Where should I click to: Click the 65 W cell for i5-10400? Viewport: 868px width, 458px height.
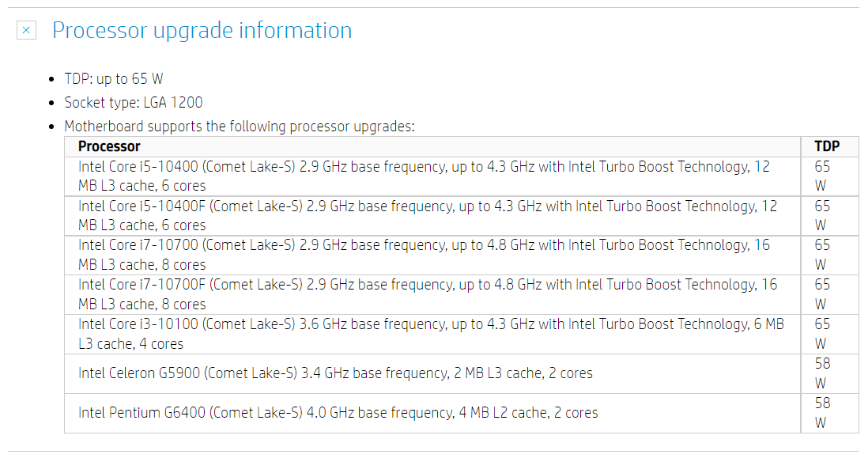(830, 176)
